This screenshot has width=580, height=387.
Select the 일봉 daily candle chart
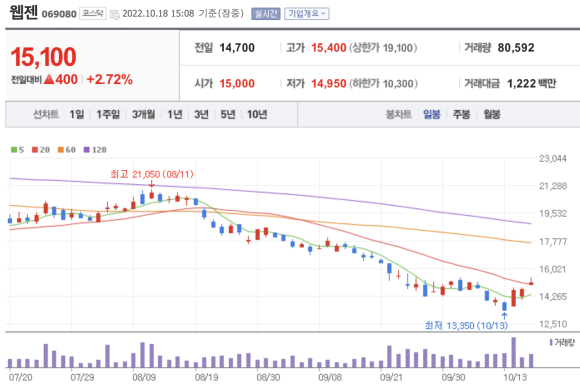click(x=432, y=114)
